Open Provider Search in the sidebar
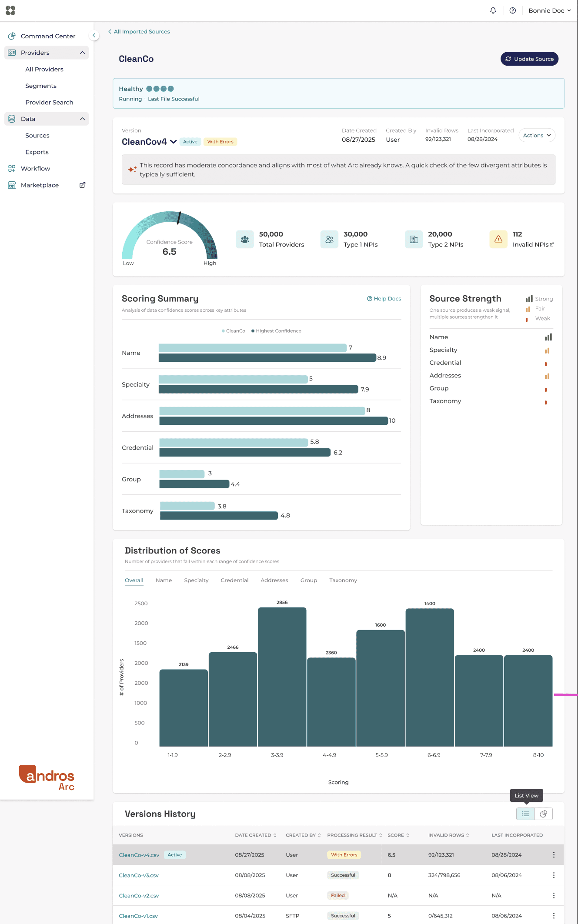Viewport: 578px width, 924px height. click(49, 103)
